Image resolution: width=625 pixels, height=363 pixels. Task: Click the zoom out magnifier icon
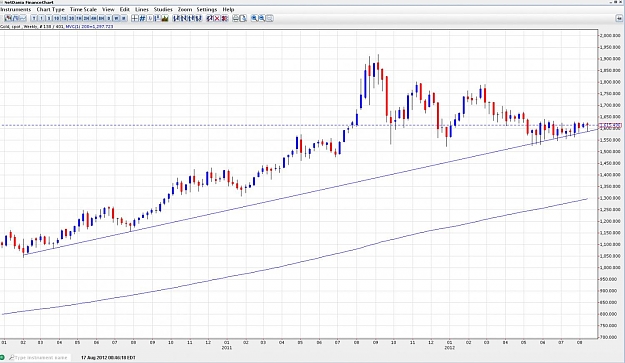pos(262,18)
